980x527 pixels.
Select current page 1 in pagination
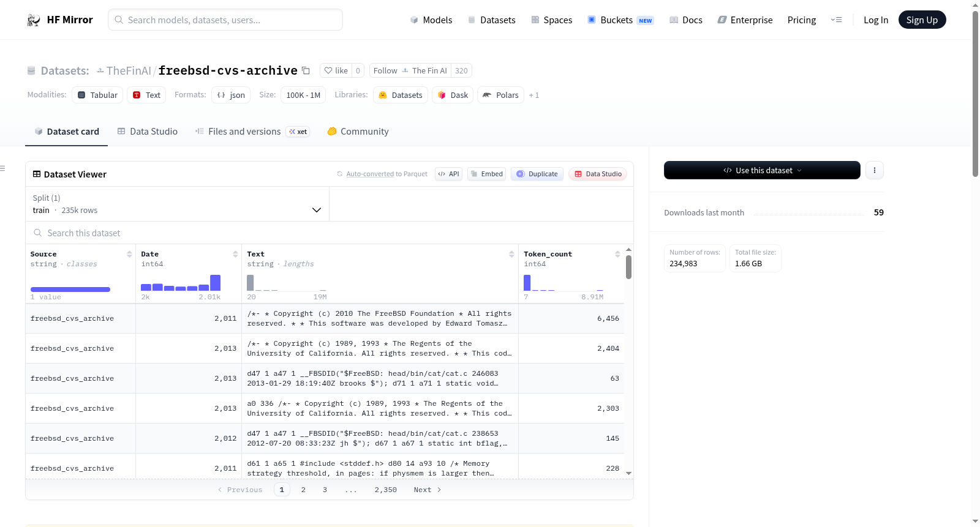point(282,490)
